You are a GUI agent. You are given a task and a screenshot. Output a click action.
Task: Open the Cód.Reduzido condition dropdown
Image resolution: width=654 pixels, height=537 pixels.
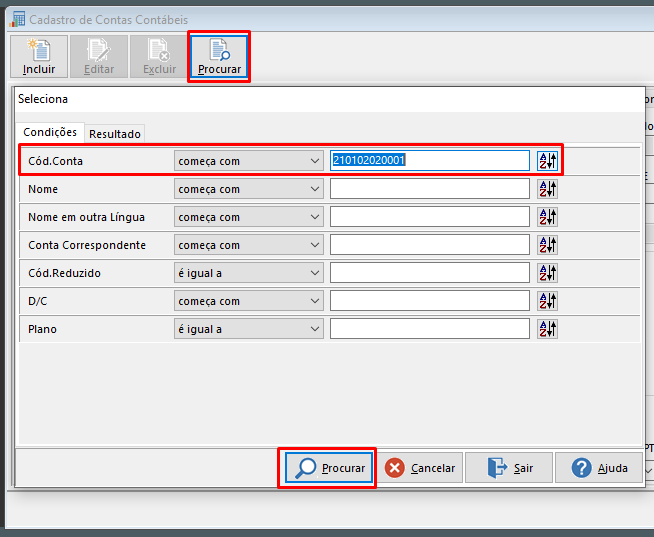pos(249,273)
